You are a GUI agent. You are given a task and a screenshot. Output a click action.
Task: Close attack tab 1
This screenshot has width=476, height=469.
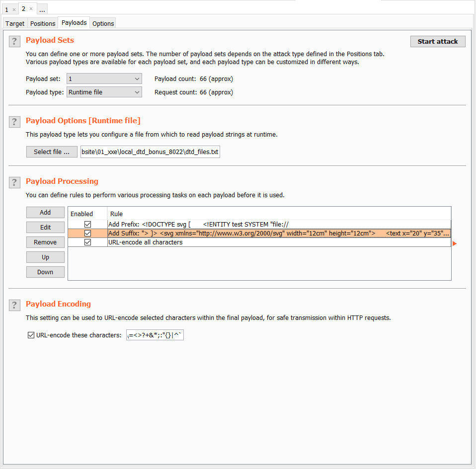point(14,9)
